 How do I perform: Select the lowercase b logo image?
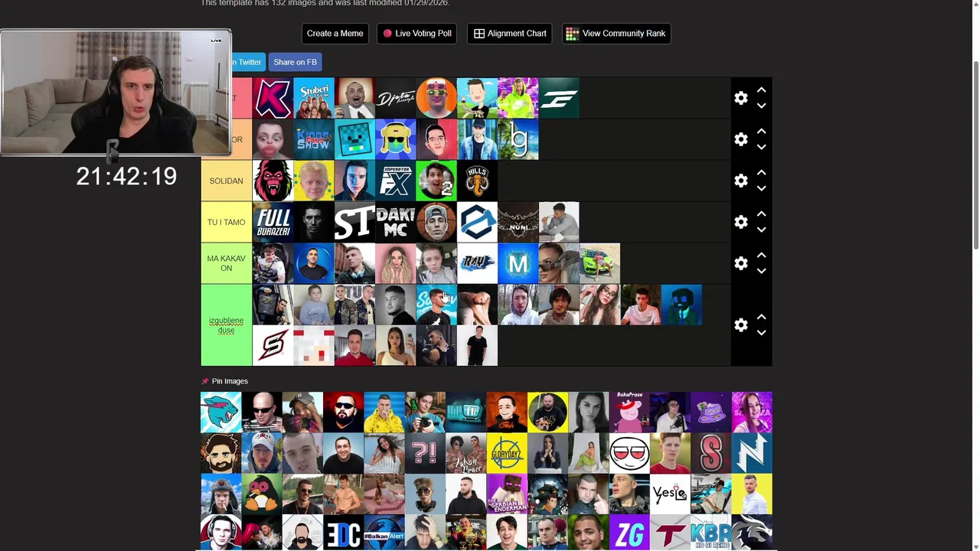518,139
